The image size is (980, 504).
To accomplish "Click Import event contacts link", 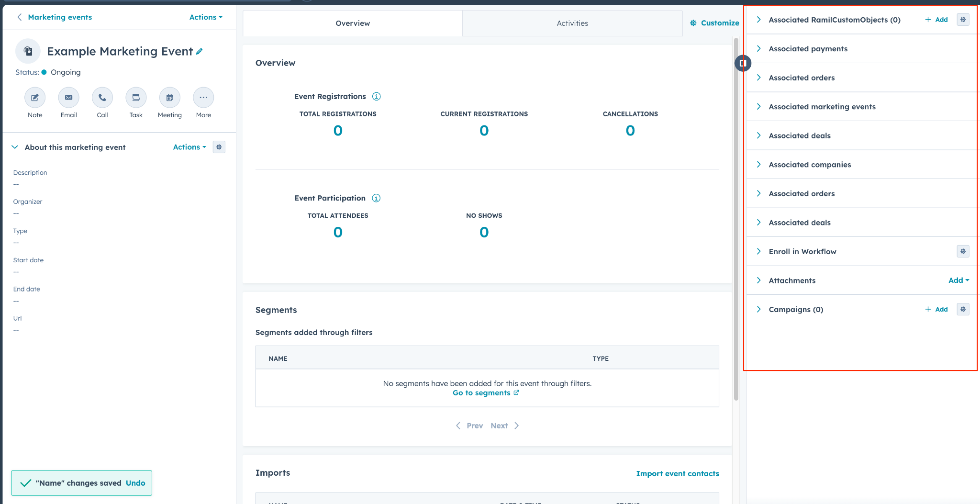I will pyautogui.click(x=677, y=473).
